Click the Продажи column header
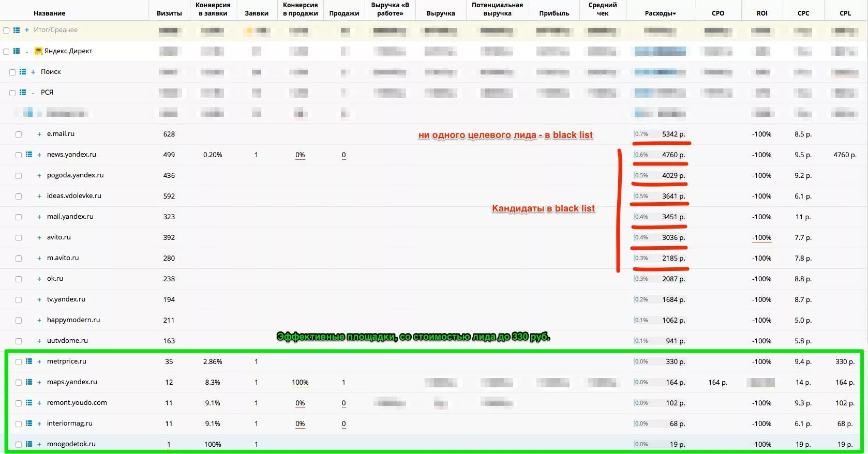This screenshot has height=454, width=868. (x=344, y=13)
